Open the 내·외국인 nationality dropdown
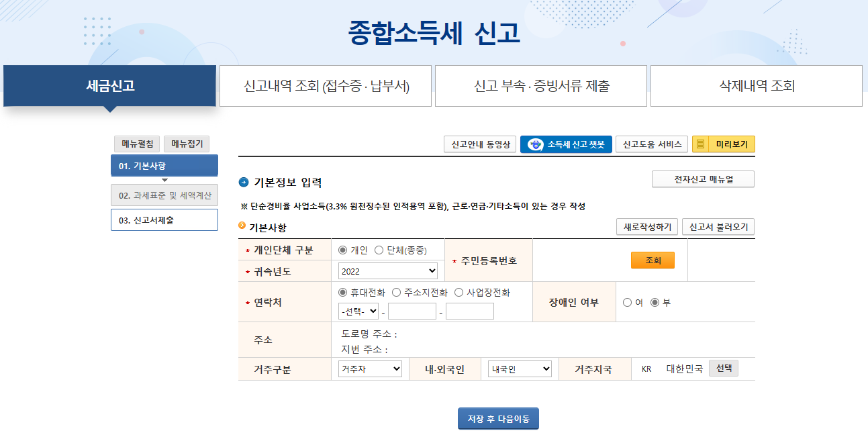This screenshot has height=441, width=868. (x=519, y=368)
